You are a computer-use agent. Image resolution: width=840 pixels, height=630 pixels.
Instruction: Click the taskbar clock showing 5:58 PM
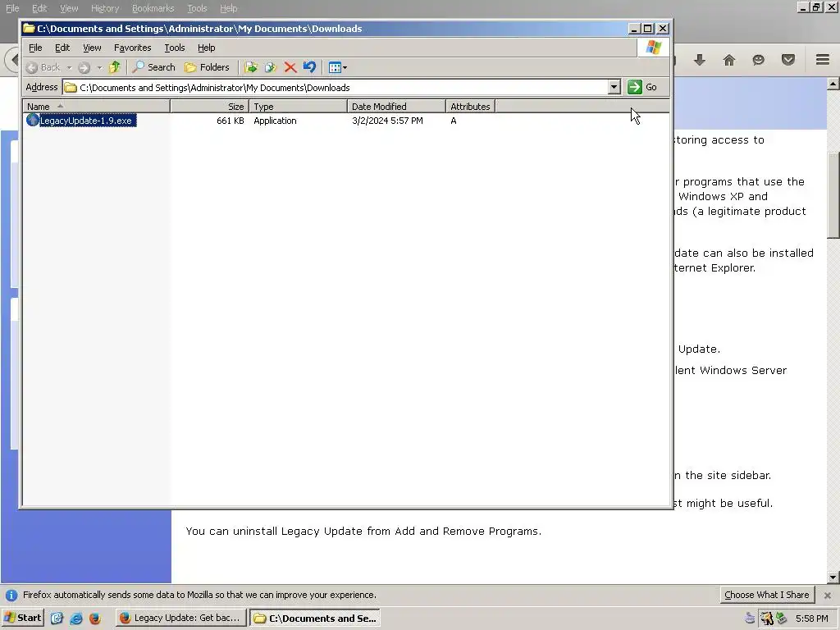pos(811,619)
